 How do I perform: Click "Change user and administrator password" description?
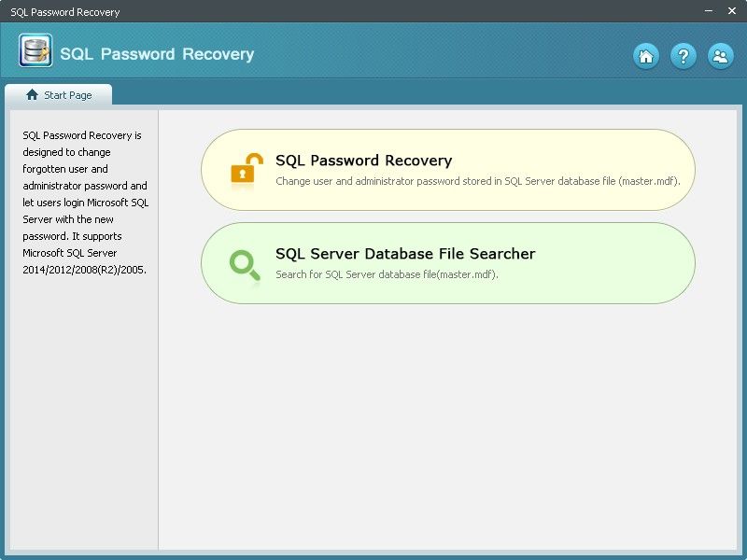point(478,181)
